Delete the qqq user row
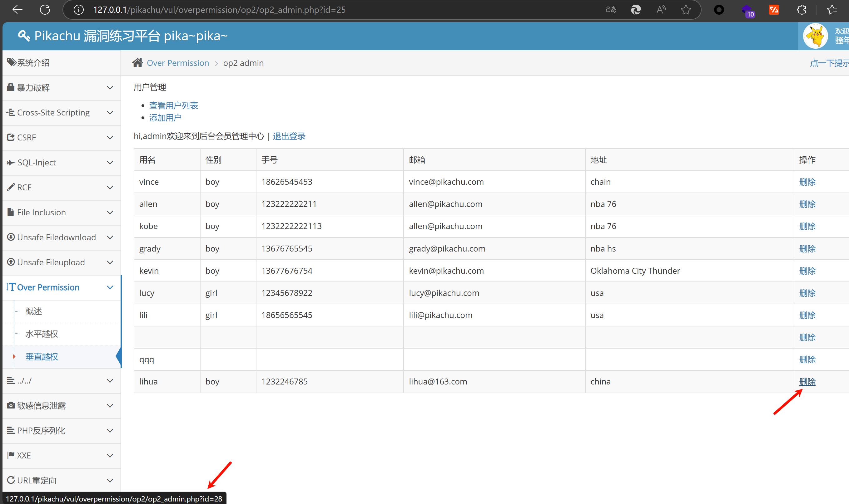This screenshot has height=504, width=849. click(807, 359)
